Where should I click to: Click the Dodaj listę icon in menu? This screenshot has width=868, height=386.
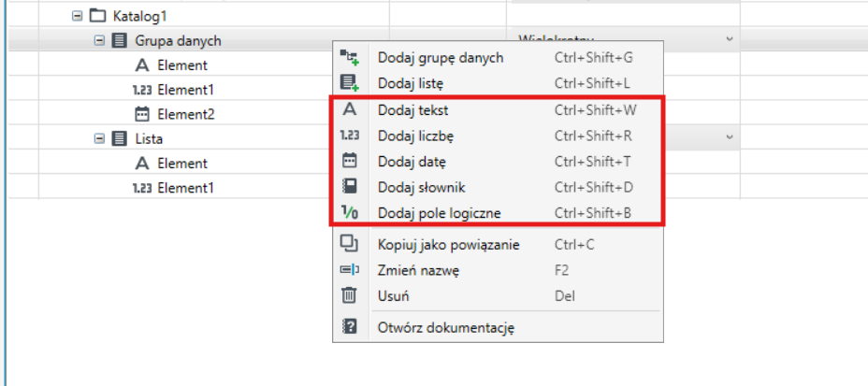tap(349, 83)
